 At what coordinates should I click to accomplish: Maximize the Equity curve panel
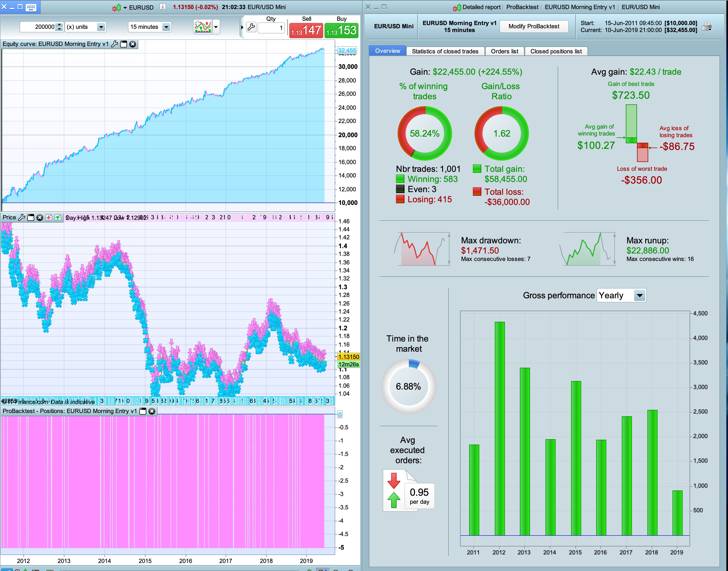(124, 44)
